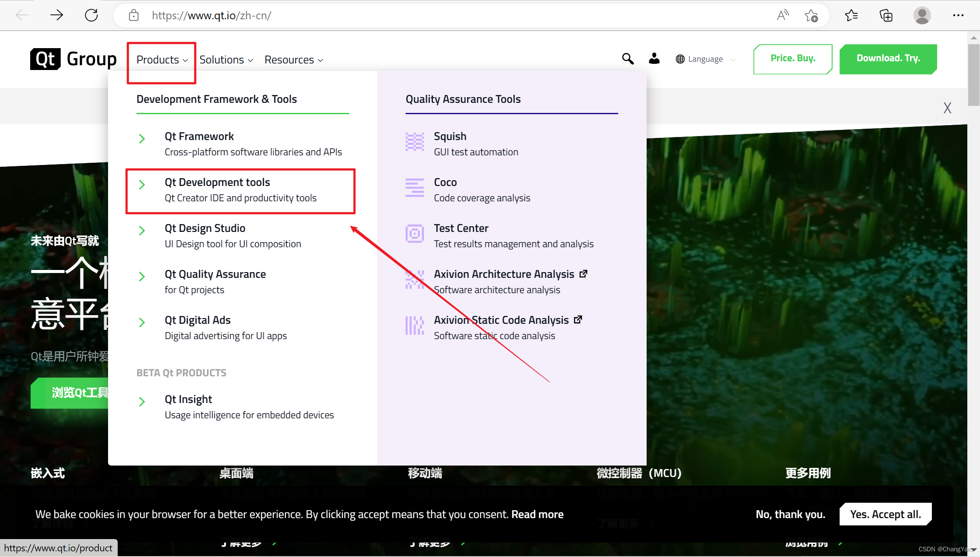Screen dimensions: 980x557
Task: Open the Resources dropdown menu
Action: (294, 60)
